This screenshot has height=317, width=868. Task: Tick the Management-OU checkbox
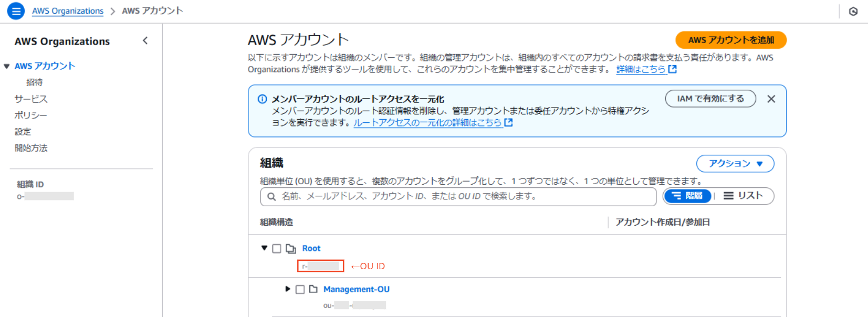click(x=300, y=290)
